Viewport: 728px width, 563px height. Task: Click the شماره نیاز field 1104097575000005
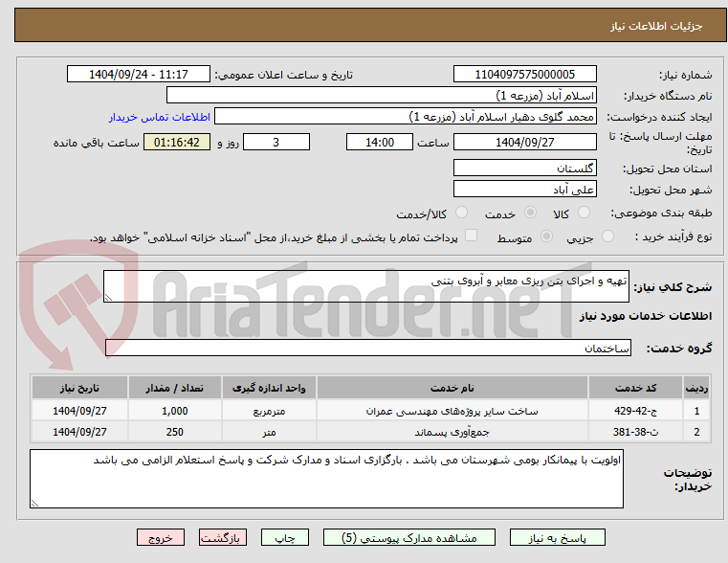(x=524, y=75)
